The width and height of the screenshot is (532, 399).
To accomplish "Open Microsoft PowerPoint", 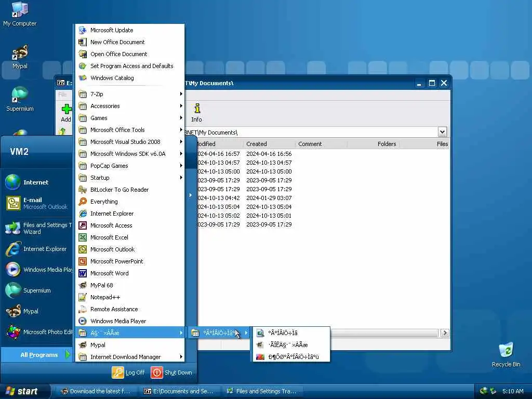I will click(129, 261).
